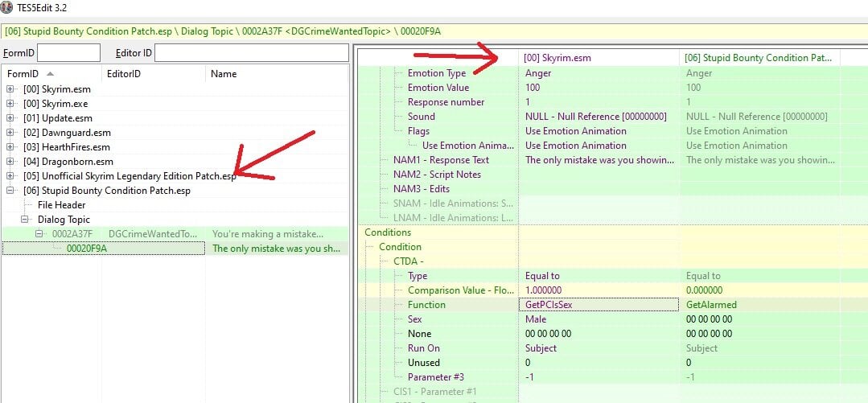The width and height of the screenshot is (868, 403).
Task: Click the record path breadcrumb bar
Action: pyautogui.click(x=434, y=31)
